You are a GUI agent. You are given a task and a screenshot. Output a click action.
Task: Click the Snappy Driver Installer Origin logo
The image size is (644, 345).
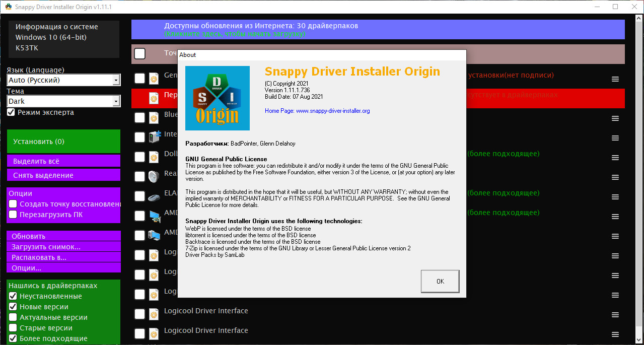[218, 98]
